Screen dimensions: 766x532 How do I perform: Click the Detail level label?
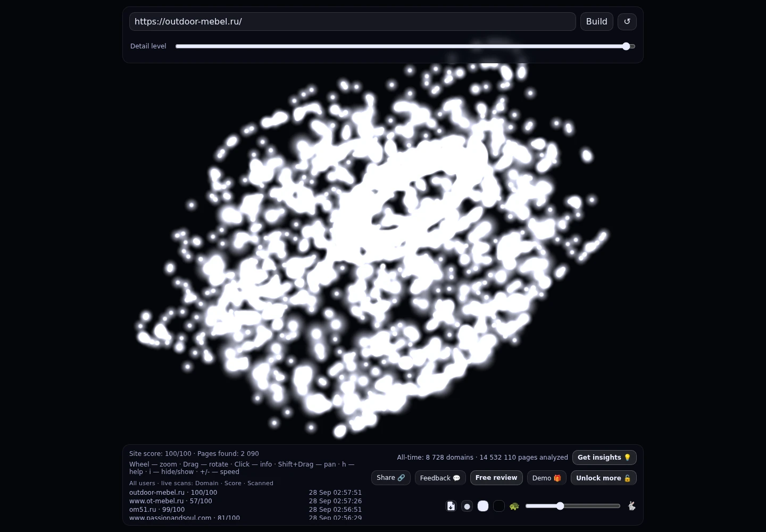(x=148, y=46)
